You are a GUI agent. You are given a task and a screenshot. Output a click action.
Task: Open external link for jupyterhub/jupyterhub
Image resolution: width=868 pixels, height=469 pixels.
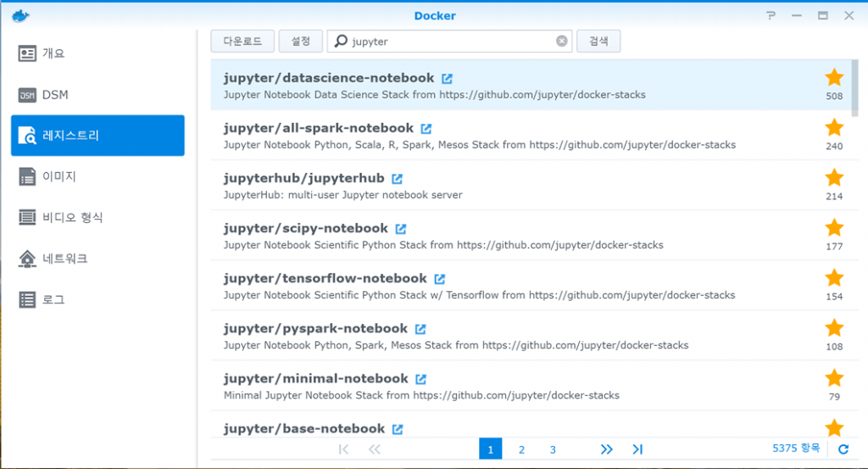pos(397,179)
